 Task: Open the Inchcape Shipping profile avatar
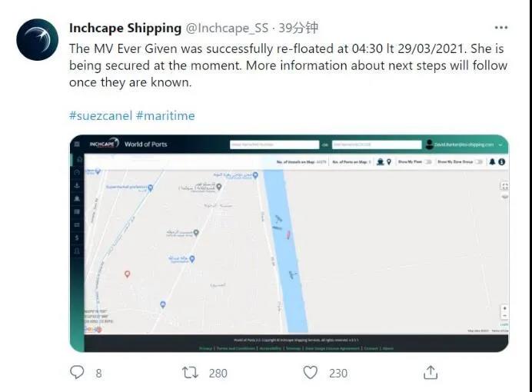(38, 40)
